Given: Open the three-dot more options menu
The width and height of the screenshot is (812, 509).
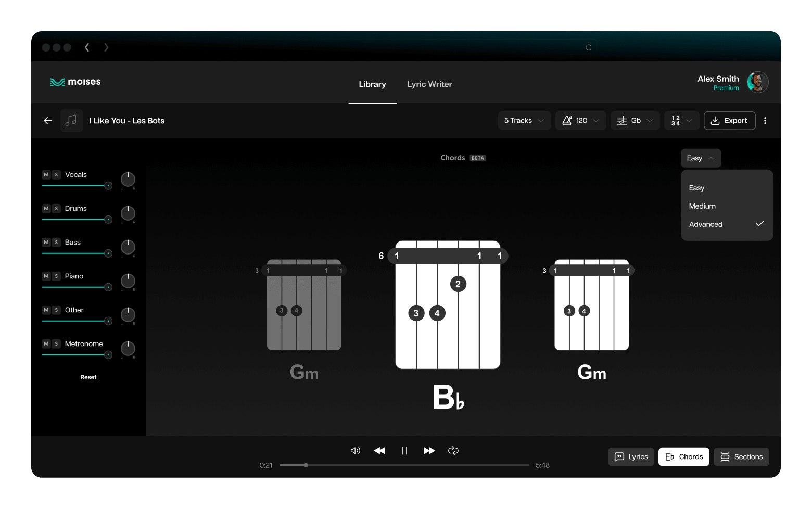Looking at the screenshot, I should pos(765,121).
